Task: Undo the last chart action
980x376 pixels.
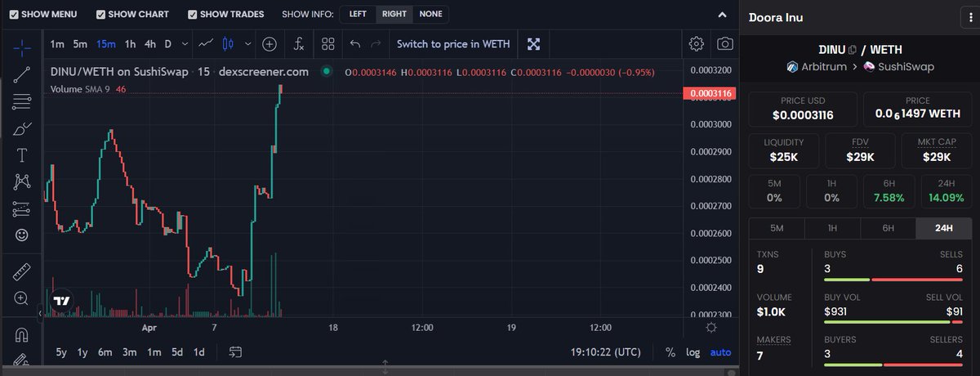Action: point(354,43)
